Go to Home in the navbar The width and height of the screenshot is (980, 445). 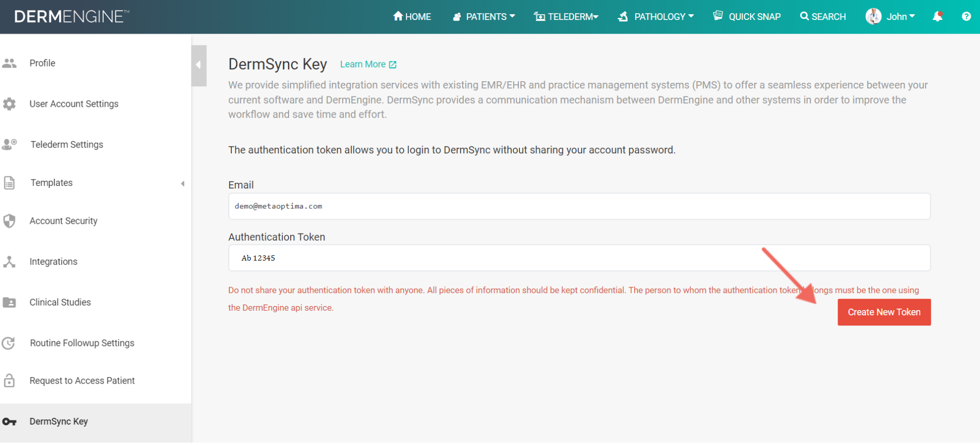coord(412,16)
